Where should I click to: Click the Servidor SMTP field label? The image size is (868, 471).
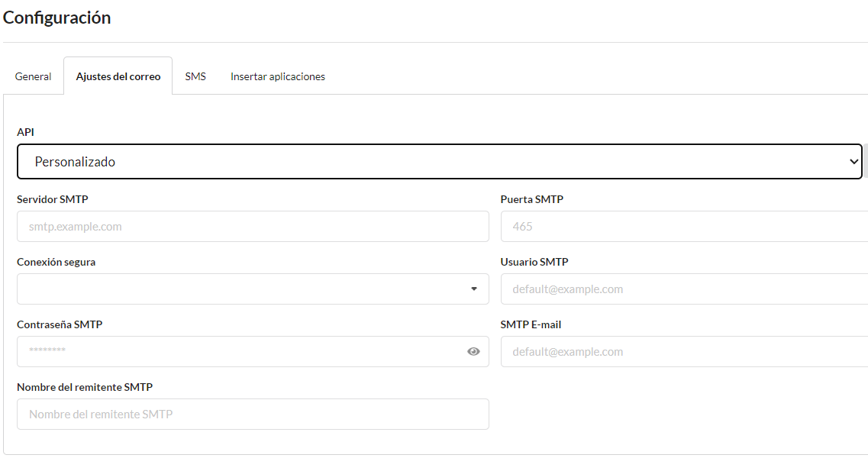[52, 198]
